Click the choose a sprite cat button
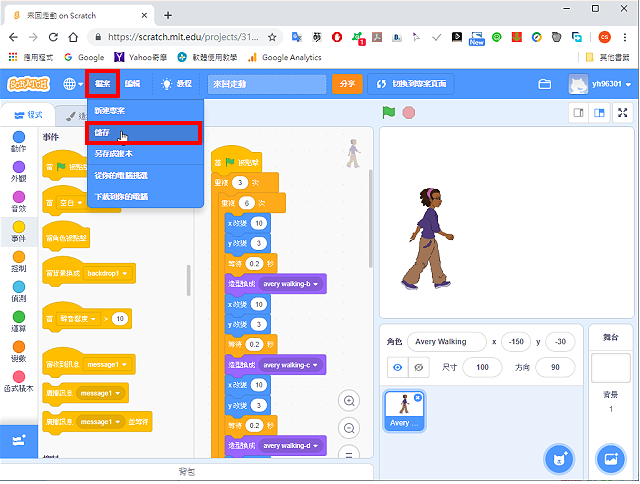 click(x=559, y=459)
